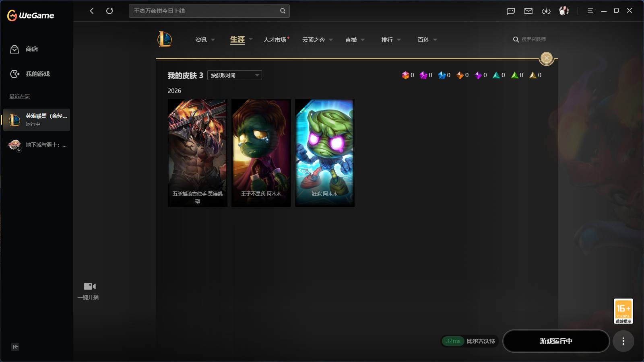Click the 我的皮肤 3 heading
This screenshot has width=644, height=362.
click(x=186, y=76)
